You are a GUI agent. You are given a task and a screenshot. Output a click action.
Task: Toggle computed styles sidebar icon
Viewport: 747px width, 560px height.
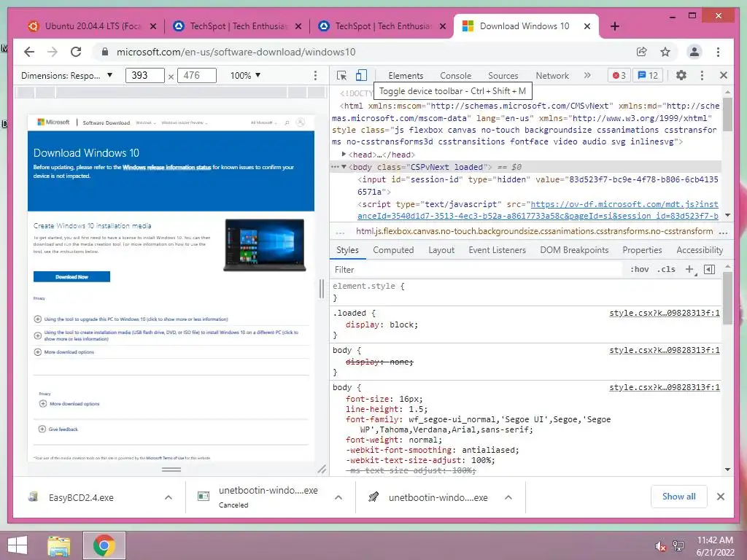point(709,270)
